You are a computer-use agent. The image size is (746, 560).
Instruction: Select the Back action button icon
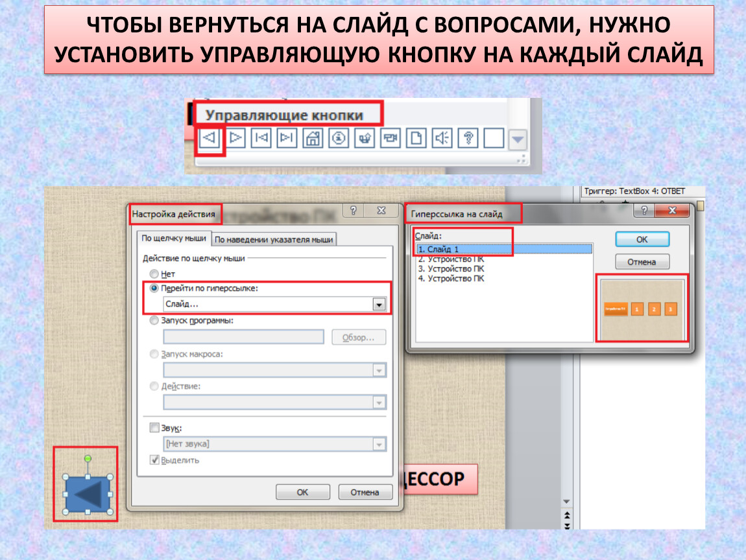[210, 138]
